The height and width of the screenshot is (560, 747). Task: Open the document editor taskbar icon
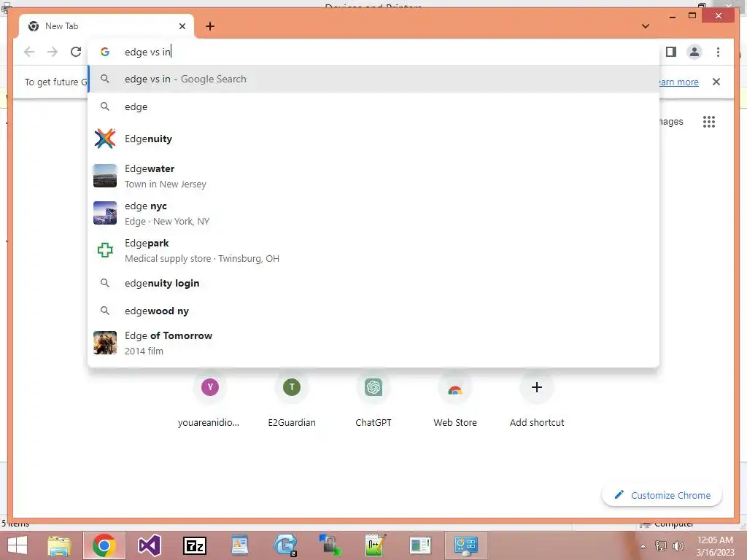(239, 545)
